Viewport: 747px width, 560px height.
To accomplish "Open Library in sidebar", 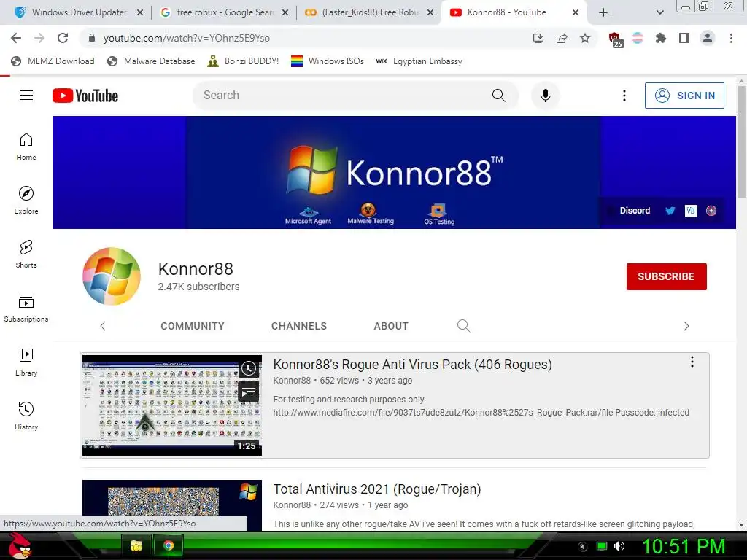I will 26,362.
